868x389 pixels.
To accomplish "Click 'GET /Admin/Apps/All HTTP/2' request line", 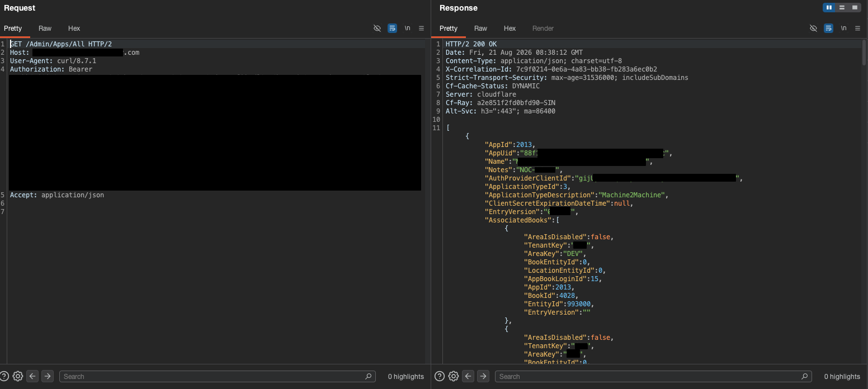I will click(61, 44).
